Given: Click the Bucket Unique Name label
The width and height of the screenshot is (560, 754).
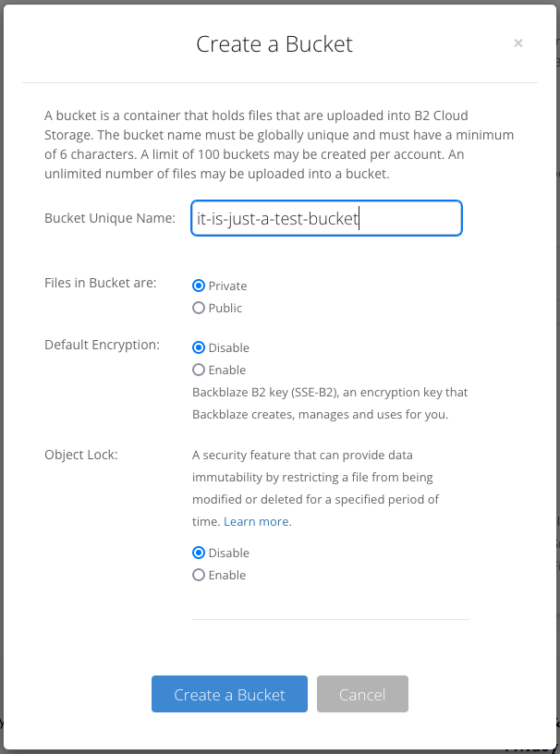Looking at the screenshot, I should point(110,218).
